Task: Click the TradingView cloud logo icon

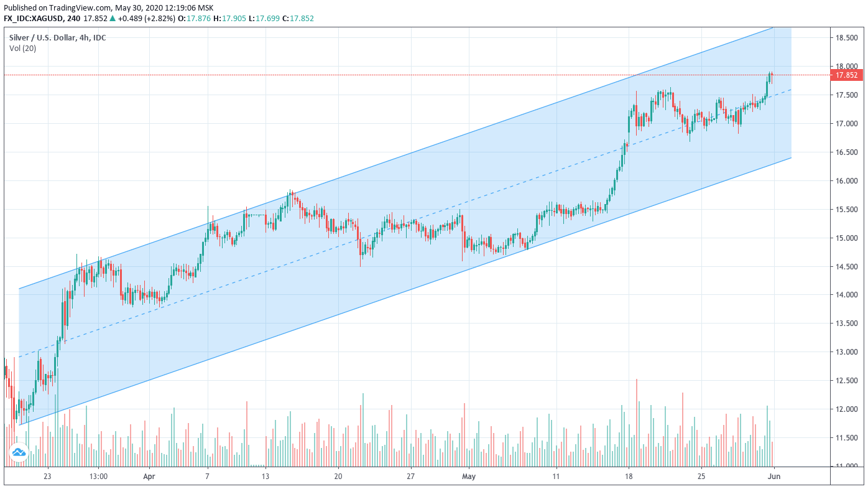Action: tap(18, 452)
